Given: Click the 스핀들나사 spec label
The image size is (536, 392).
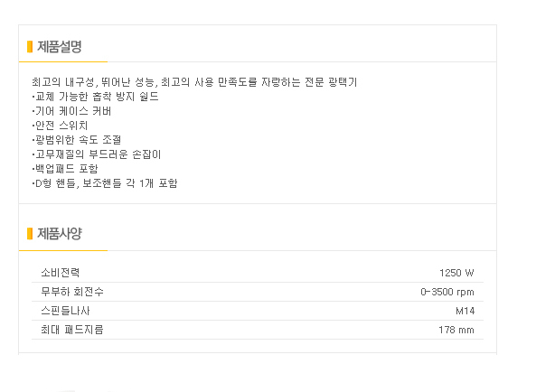Looking at the screenshot, I should pyautogui.click(x=65, y=311).
